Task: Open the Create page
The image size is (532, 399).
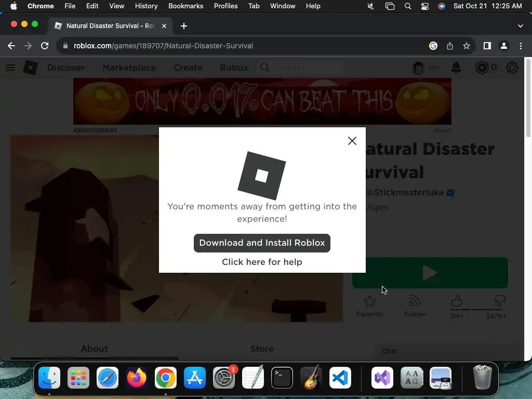Action: pyautogui.click(x=188, y=68)
